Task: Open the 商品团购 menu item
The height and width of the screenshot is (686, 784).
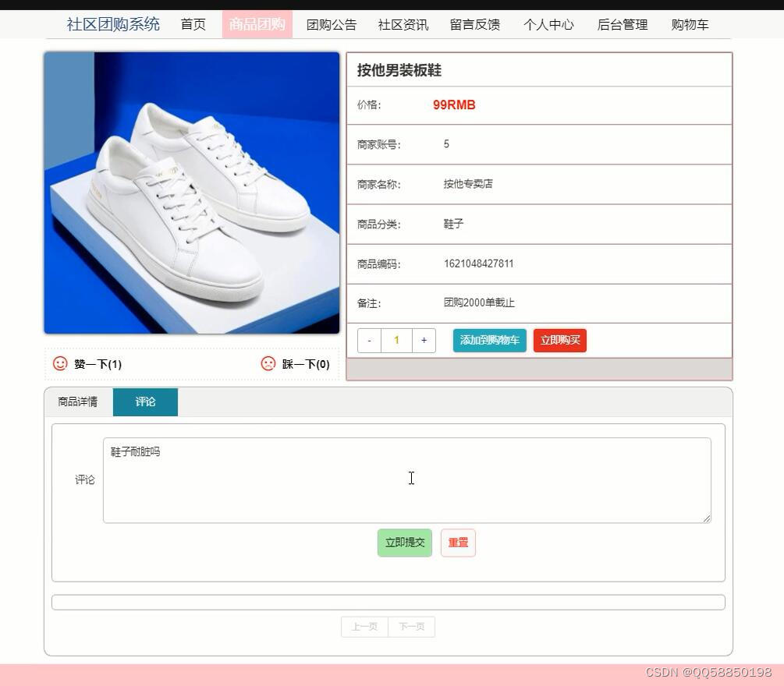Action: tap(257, 24)
